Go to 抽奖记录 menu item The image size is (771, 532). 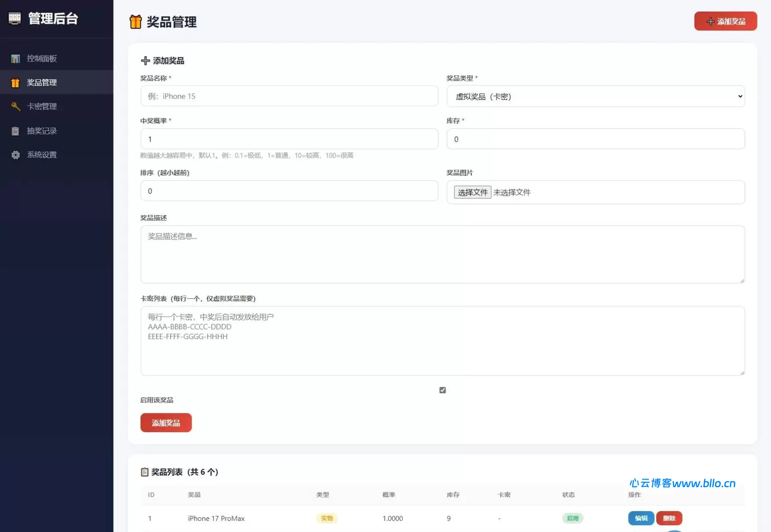tap(42, 131)
